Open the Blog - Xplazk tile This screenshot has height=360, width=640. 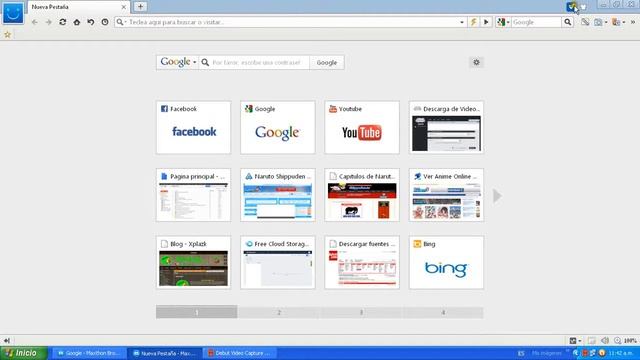click(193, 262)
